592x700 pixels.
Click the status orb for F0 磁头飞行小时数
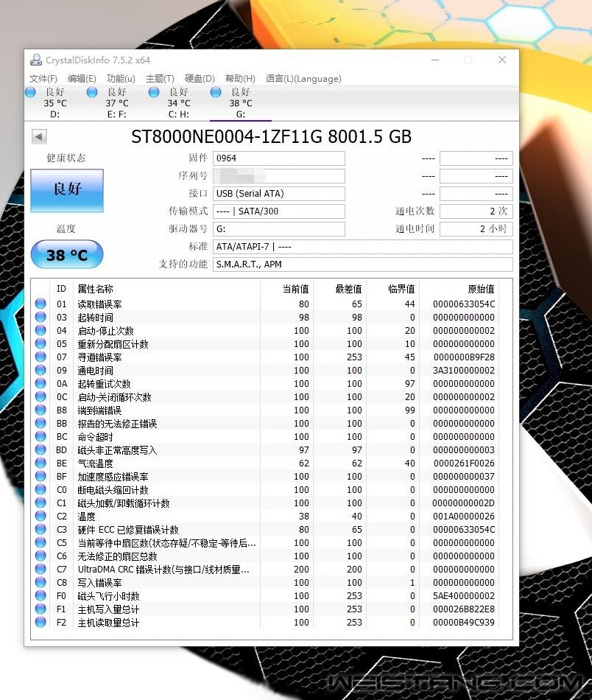pyautogui.click(x=40, y=595)
